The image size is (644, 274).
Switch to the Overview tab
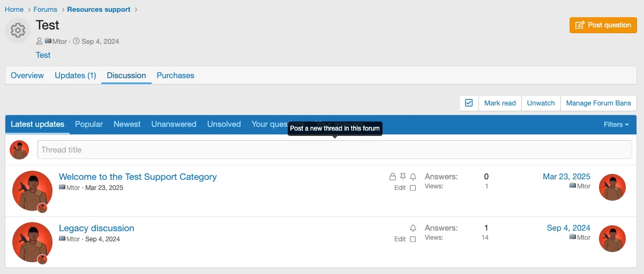(x=27, y=75)
